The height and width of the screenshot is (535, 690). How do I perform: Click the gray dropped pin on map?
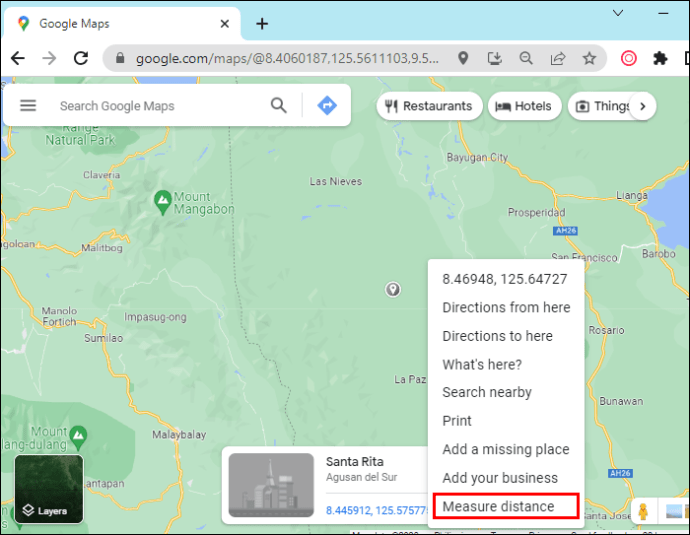(393, 289)
